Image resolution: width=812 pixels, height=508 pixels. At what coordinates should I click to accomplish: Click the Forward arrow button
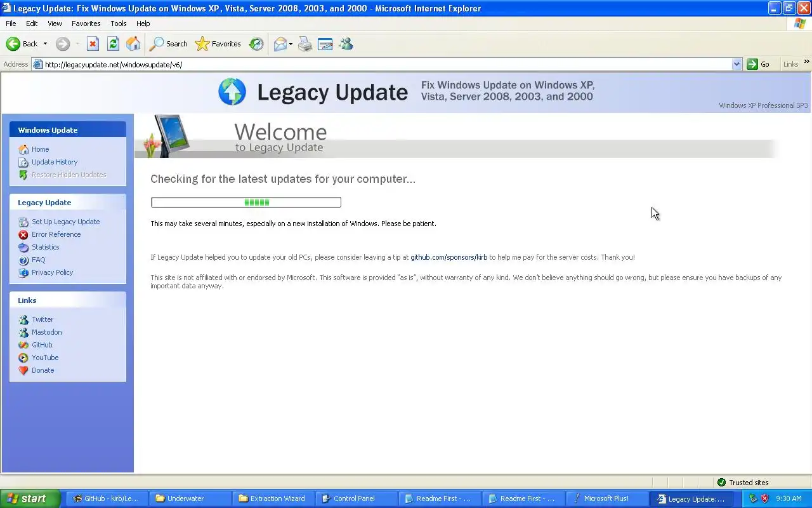(x=62, y=44)
